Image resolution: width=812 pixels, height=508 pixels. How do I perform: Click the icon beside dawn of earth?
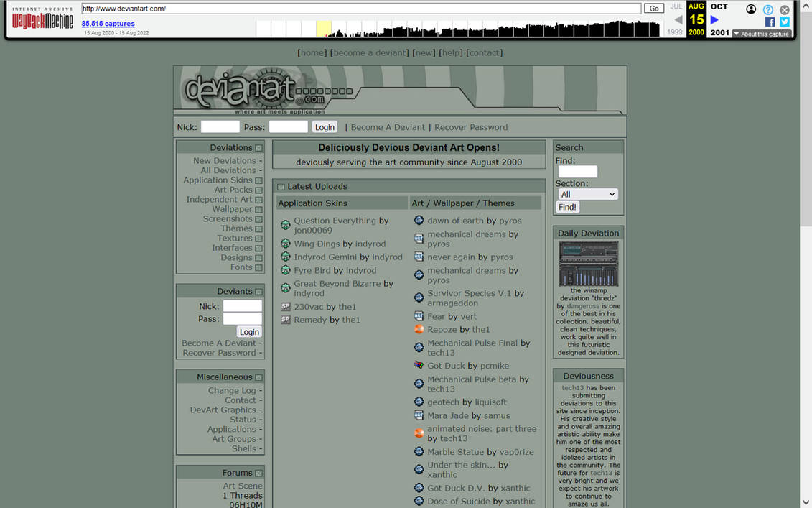coord(419,221)
